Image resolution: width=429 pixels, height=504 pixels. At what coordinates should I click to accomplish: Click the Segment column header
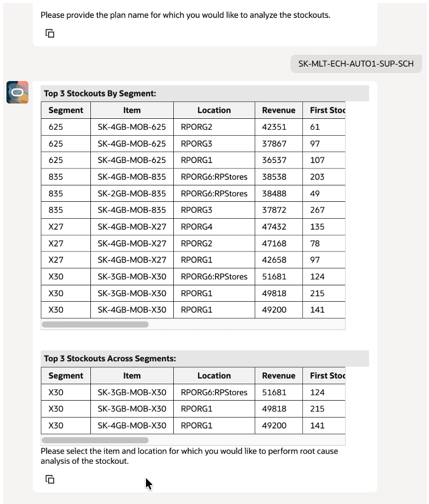(66, 110)
